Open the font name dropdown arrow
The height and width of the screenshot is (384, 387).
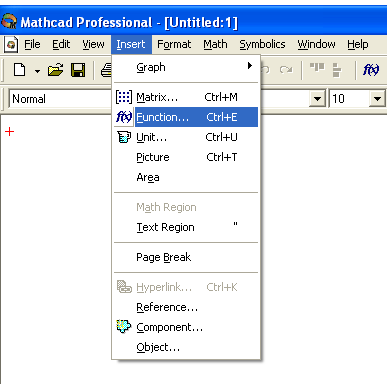coord(317,99)
